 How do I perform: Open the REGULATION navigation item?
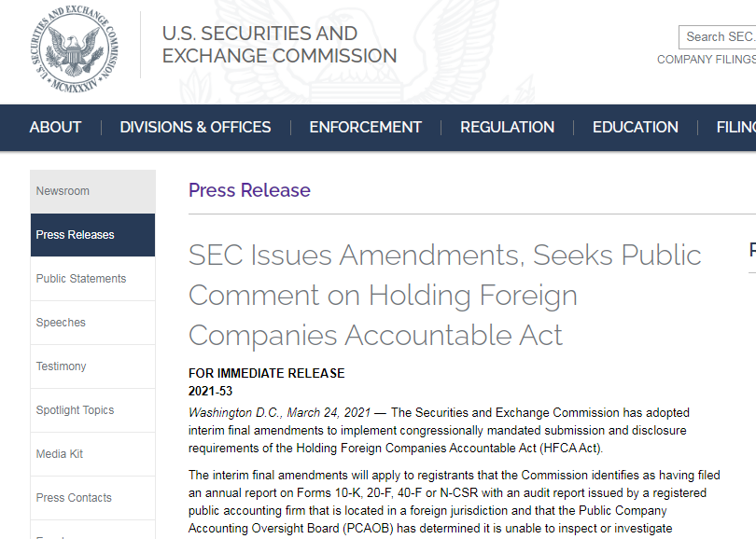(x=507, y=127)
